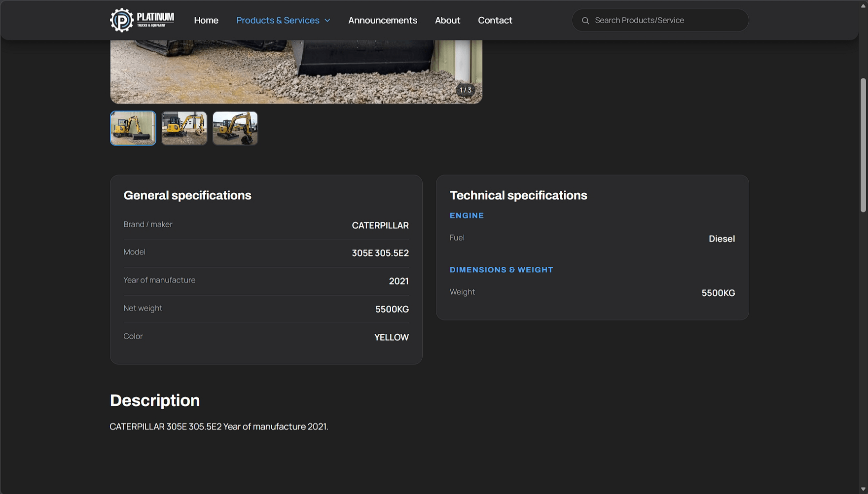The image size is (868, 494).
Task: Click the scrollbar down arrow
Action: pyautogui.click(x=863, y=489)
